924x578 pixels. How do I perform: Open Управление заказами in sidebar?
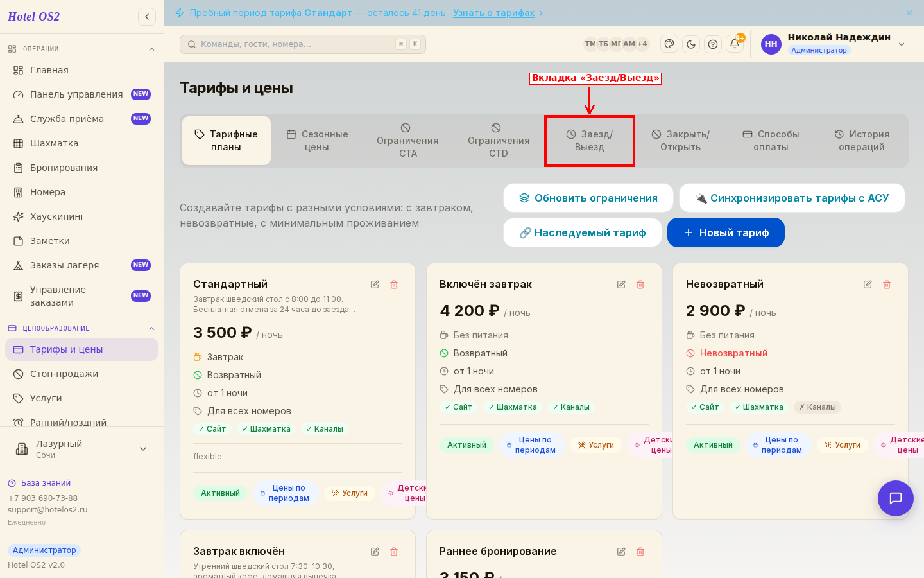81,296
